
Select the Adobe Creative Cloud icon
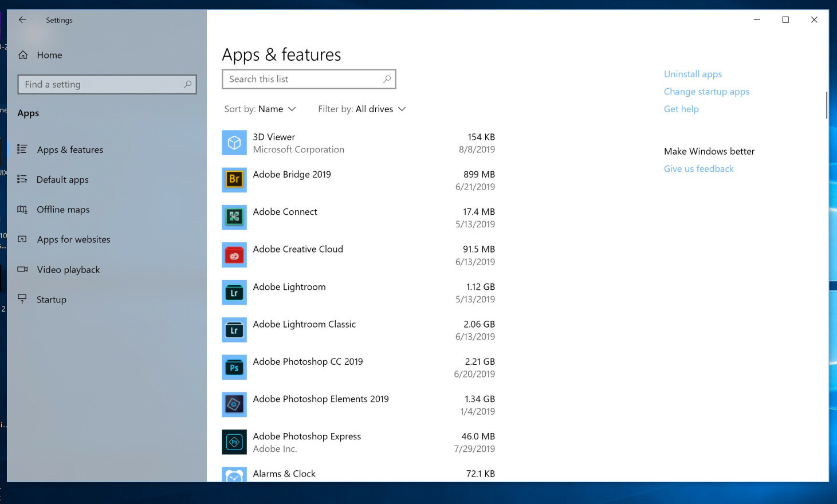pos(234,255)
